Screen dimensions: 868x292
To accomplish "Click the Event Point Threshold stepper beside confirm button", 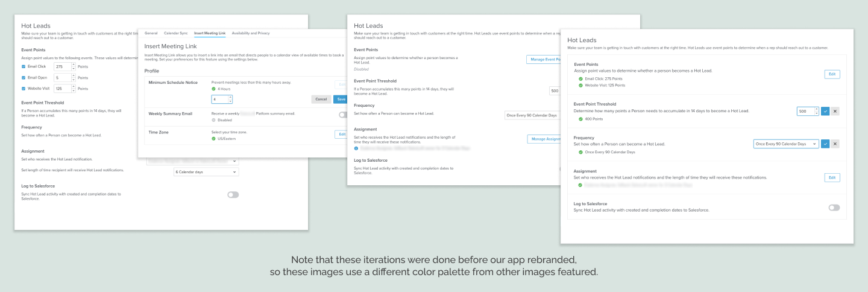I will [x=817, y=111].
